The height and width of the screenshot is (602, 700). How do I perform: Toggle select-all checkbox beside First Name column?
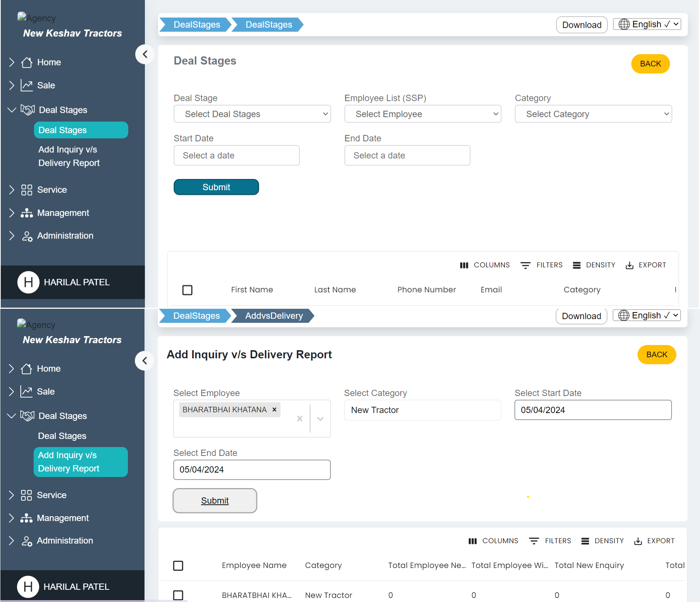187,290
